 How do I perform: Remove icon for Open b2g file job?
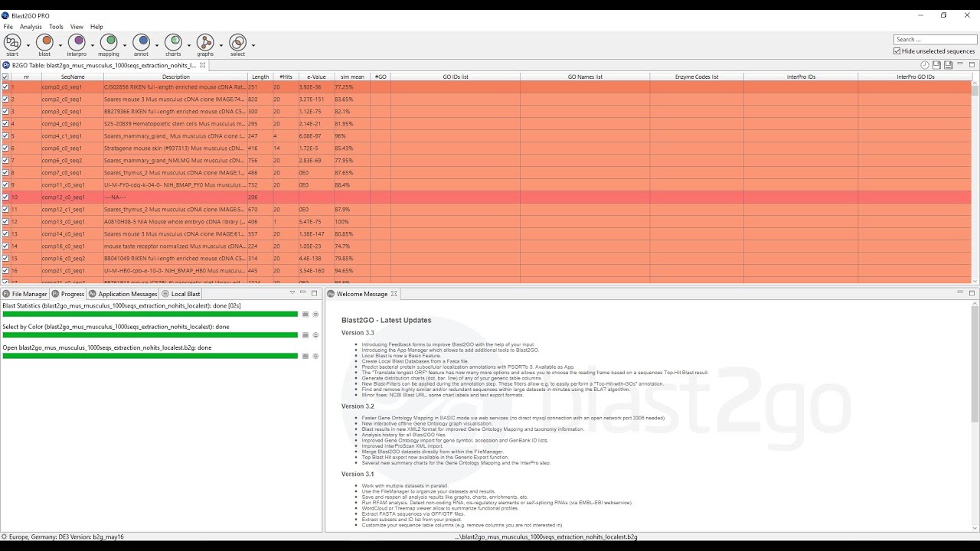315,356
